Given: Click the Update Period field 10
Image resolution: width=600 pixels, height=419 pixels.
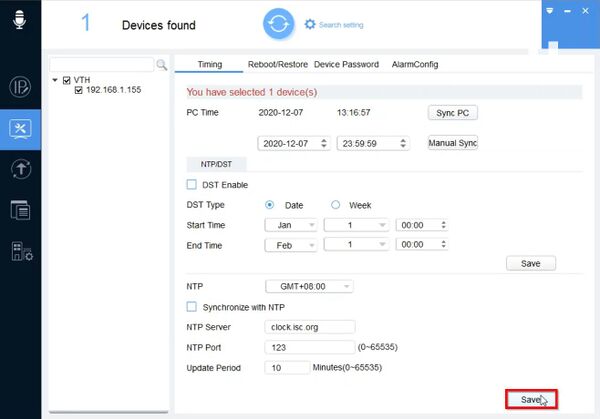Looking at the screenshot, I should tap(287, 368).
